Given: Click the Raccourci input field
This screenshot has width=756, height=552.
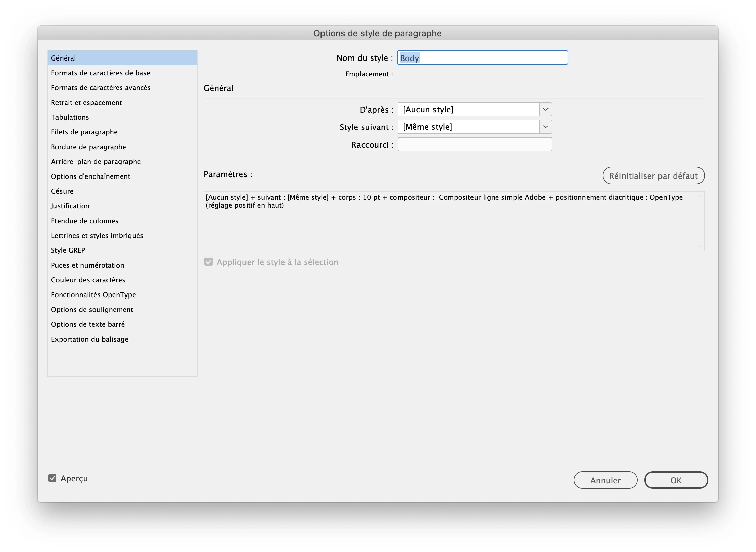Looking at the screenshot, I should click(474, 145).
